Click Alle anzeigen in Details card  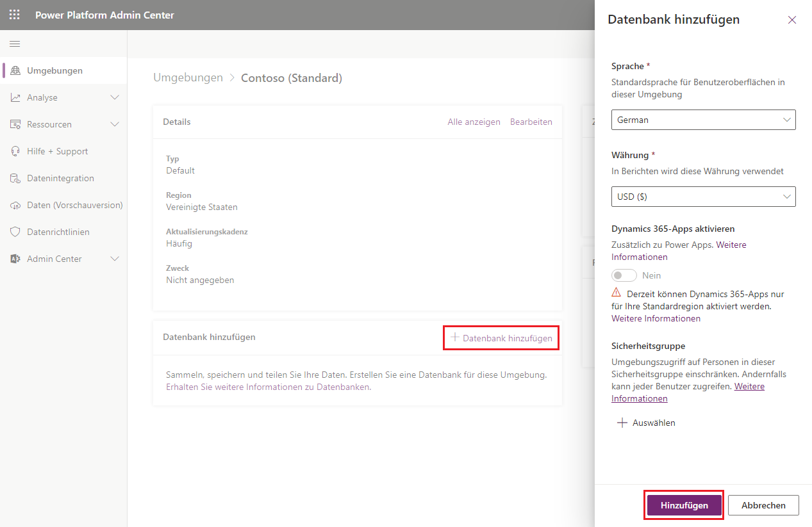click(x=474, y=122)
